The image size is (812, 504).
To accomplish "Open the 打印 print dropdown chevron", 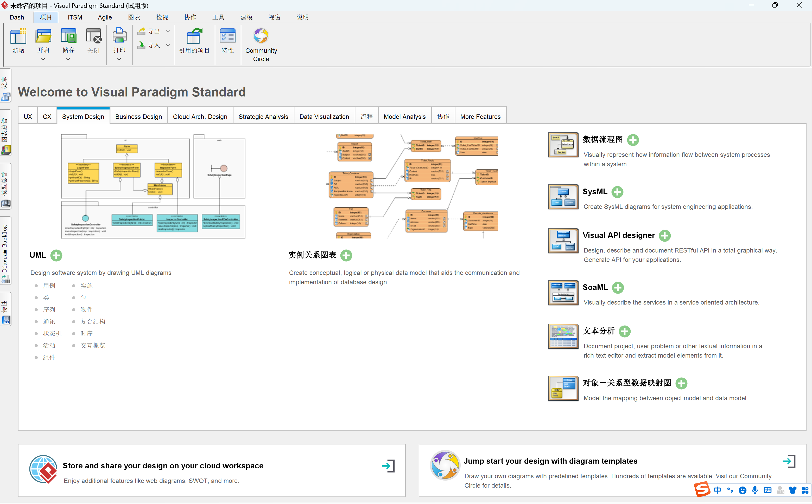I will pos(119,59).
